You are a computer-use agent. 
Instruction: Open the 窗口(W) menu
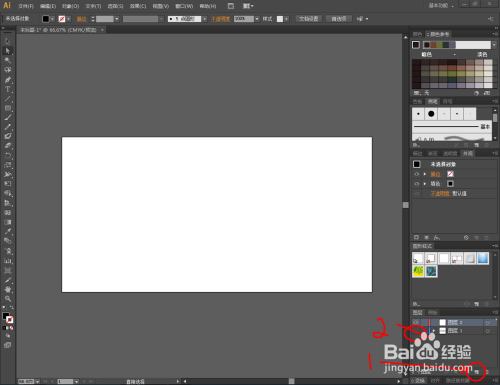tap(184, 6)
